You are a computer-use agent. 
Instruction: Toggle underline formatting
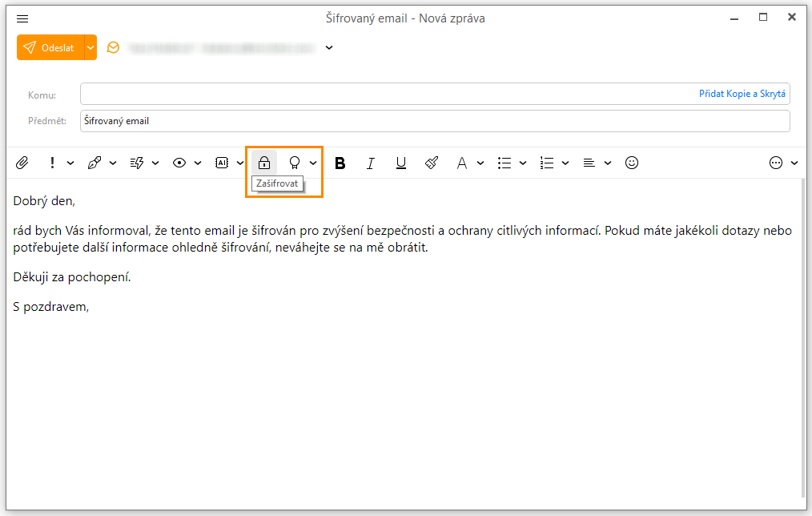(x=401, y=163)
